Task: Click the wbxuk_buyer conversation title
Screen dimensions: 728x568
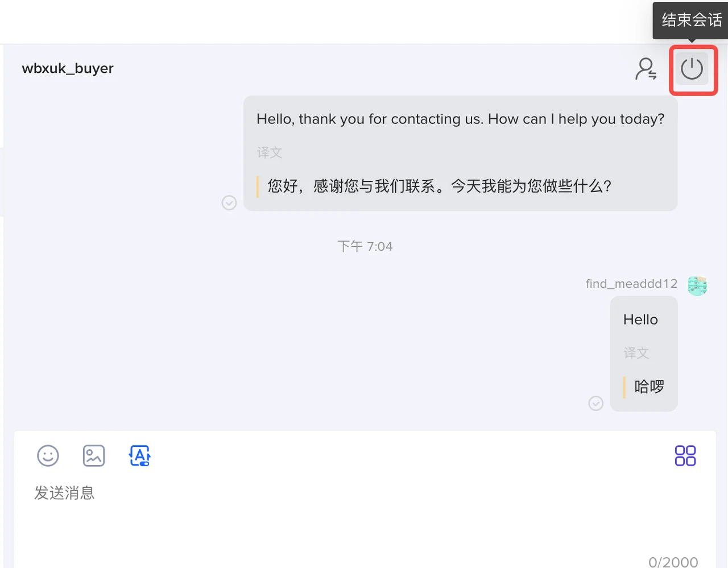Action: click(68, 68)
